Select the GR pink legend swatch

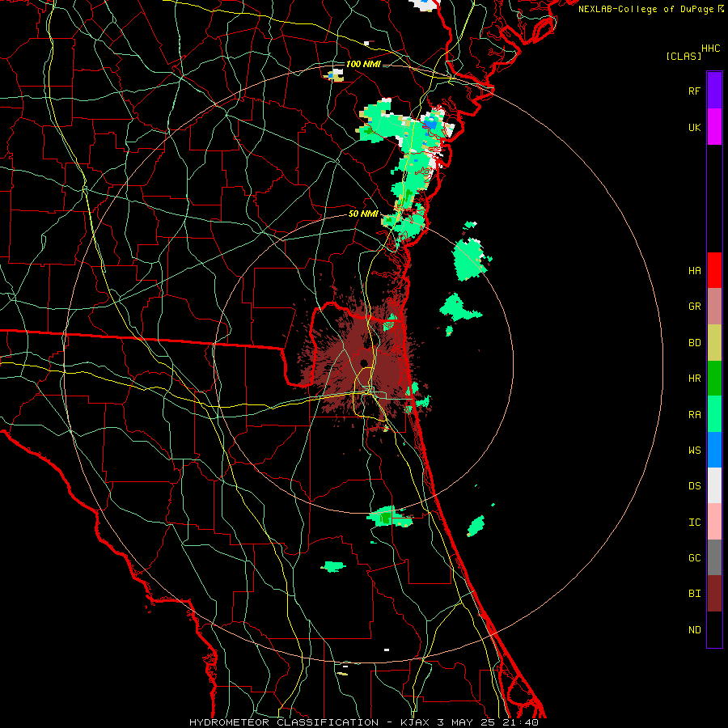point(714,307)
